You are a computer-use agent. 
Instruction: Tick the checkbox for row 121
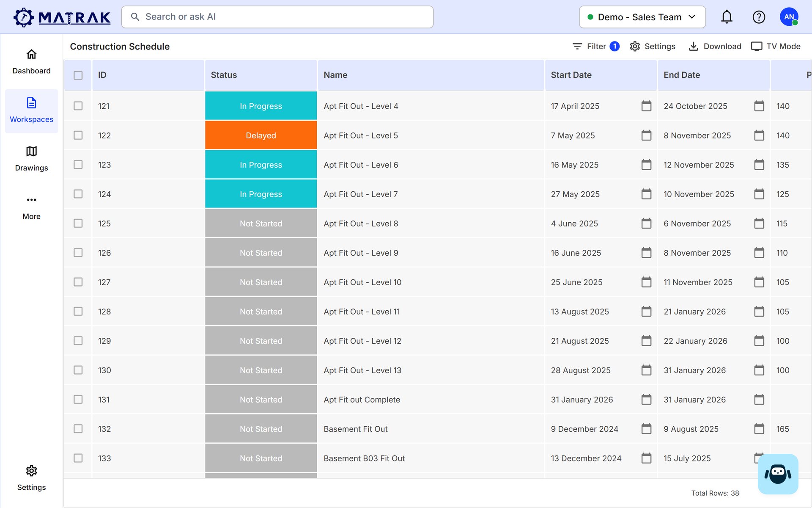coord(78,106)
